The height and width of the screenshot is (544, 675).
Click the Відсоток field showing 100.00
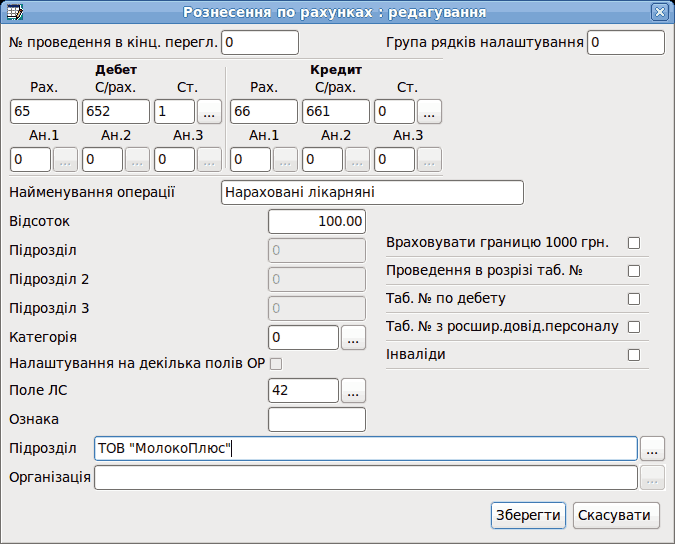(x=317, y=222)
